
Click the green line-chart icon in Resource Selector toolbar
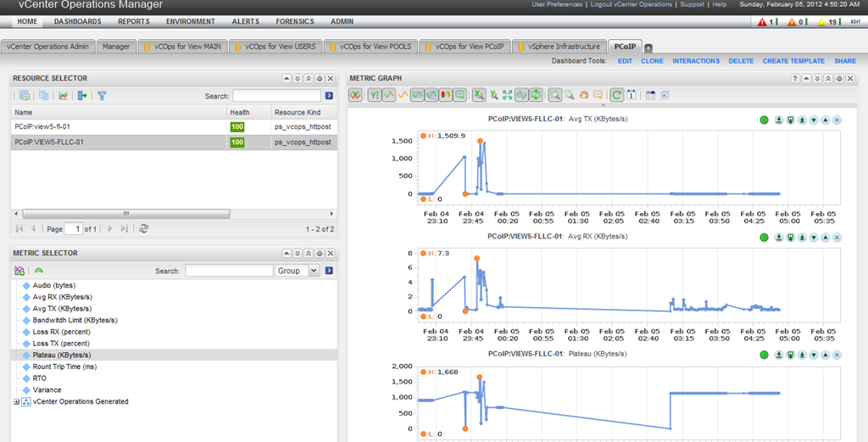pos(63,96)
